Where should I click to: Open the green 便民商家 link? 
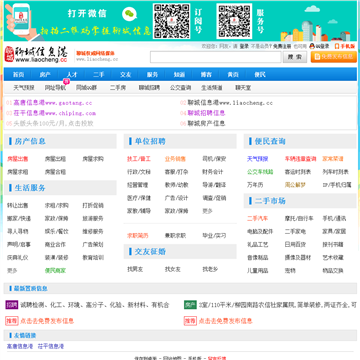(x=55, y=271)
